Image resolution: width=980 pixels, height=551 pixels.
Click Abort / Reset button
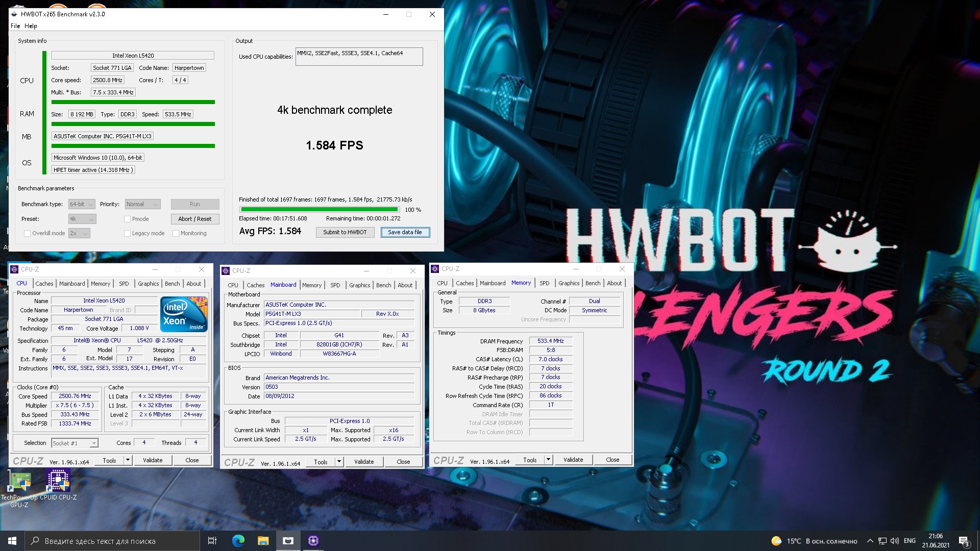[195, 219]
